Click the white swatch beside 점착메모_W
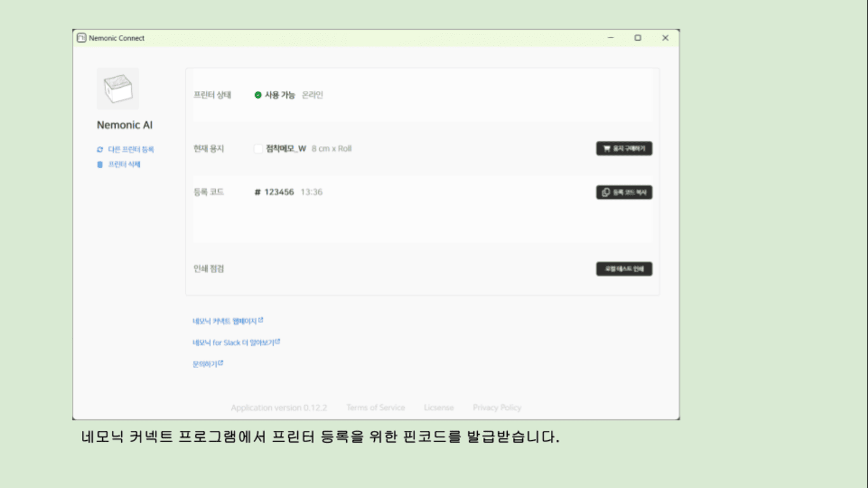The width and height of the screenshot is (868, 488). pyautogui.click(x=258, y=149)
